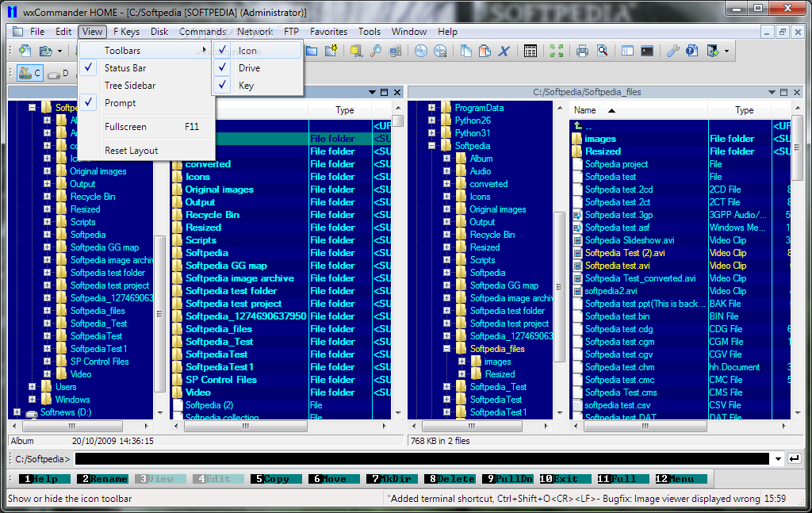Viewport: 812px width, 513px height.
Task: Select drive C button
Action: [x=29, y=74]
